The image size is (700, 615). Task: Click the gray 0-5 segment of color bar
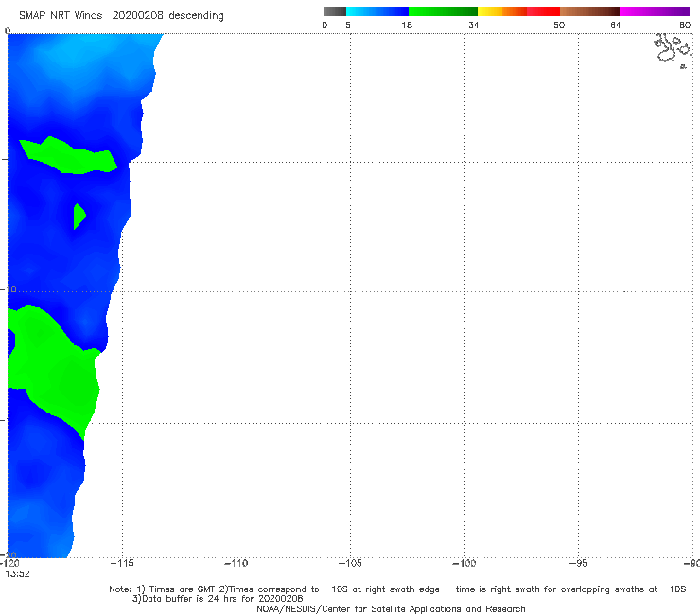tap(334, 11)
